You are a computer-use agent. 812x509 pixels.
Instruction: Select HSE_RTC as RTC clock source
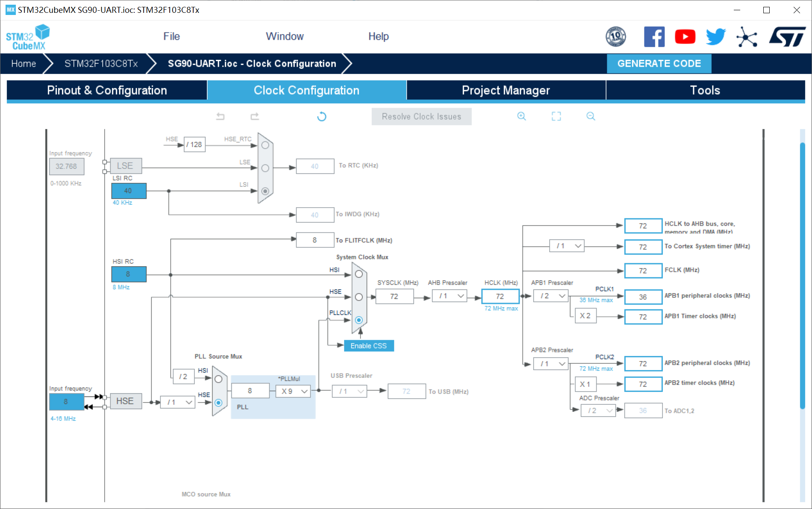click(265, 145)
